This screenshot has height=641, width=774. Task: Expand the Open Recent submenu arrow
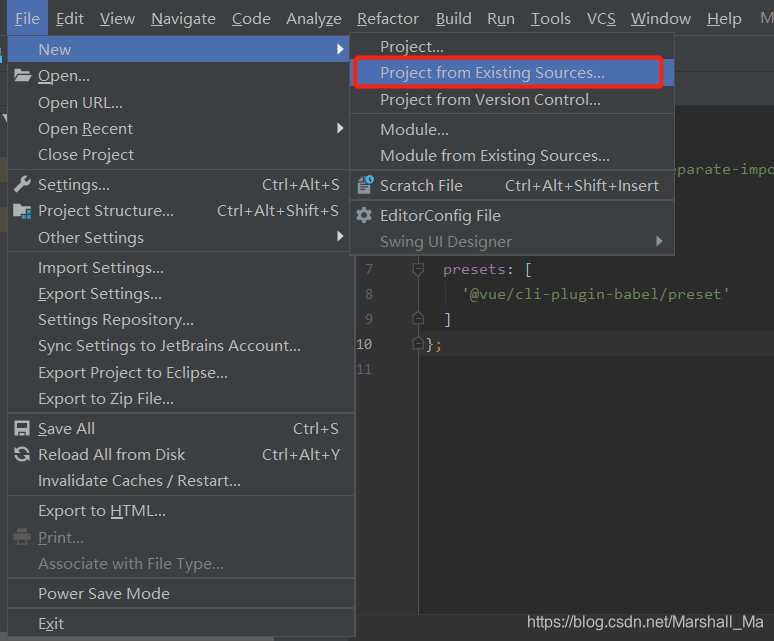click(340, 128)
